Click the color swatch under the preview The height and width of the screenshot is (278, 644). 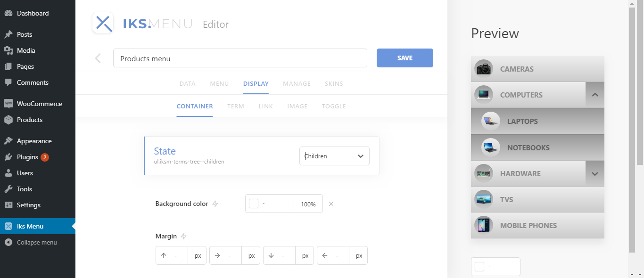479,267
